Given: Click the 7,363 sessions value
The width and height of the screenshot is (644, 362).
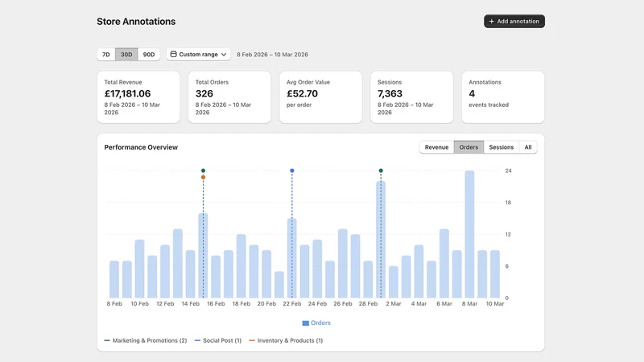Looking at the screenshot, I should pos(390,93).
